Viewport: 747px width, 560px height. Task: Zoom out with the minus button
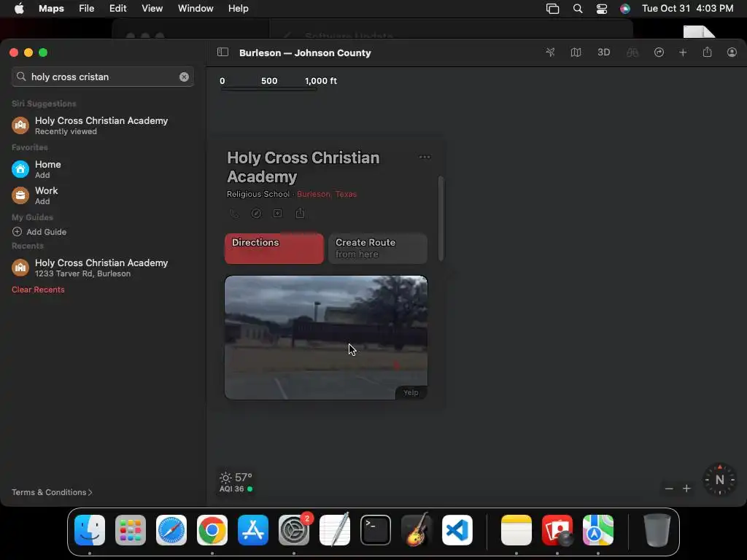[669, 489]
